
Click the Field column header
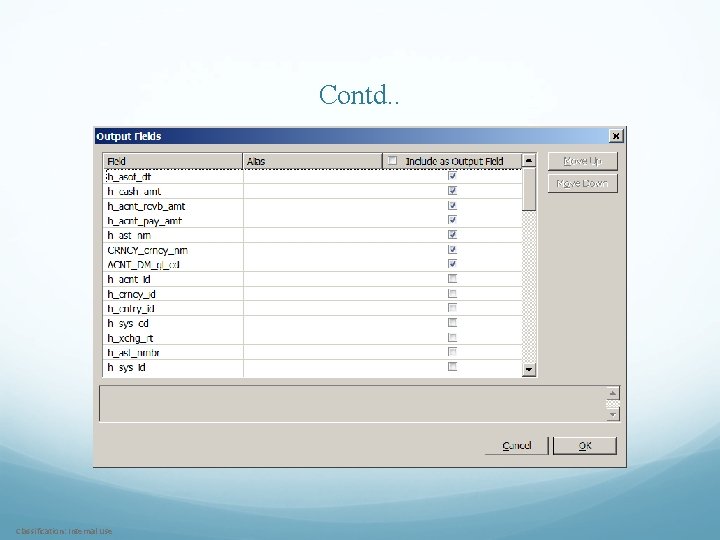173,161
